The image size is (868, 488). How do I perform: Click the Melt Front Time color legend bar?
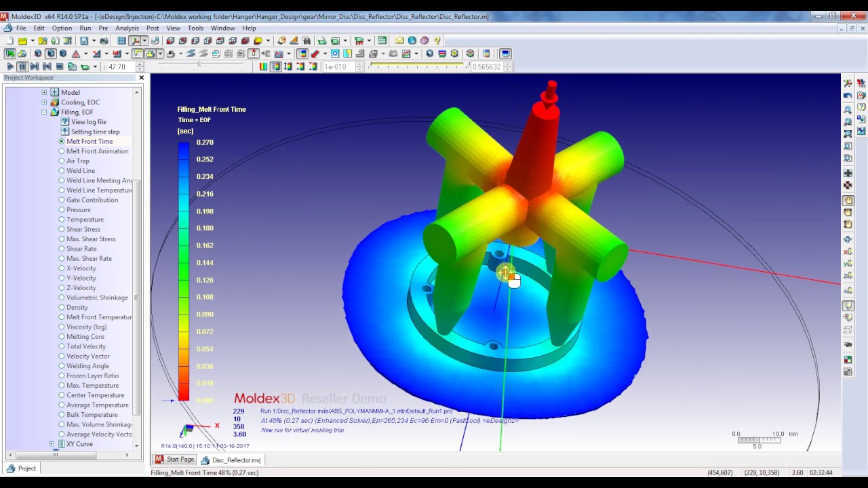pos(184,271)
